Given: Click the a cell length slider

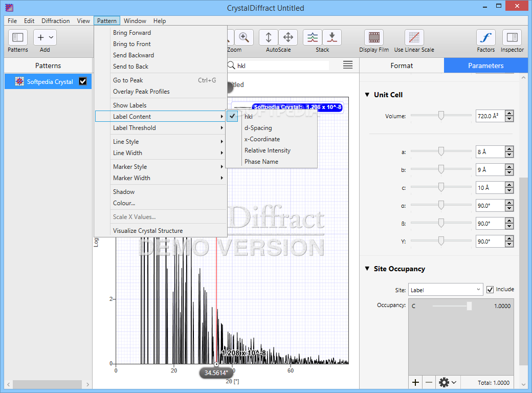Looking at the screenshot, I should tap(441, 151).
